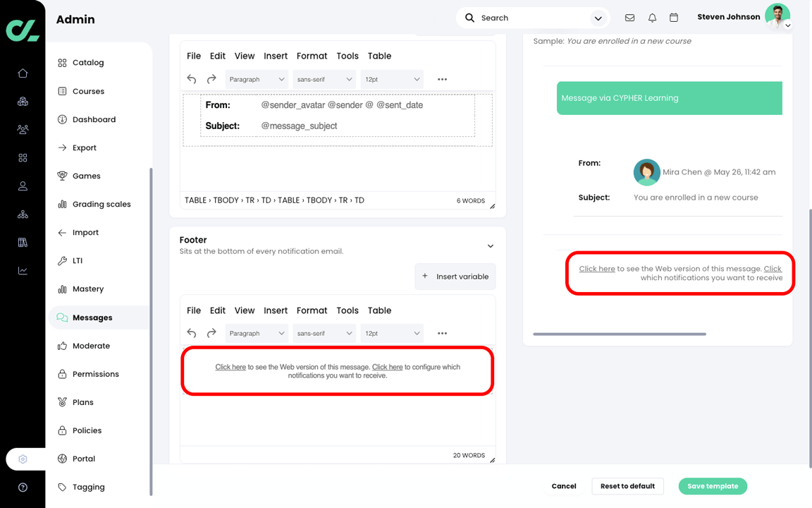The width and height of the screenshot is (812, 508).
Task: Open the catalog grid icon in left rail
Action: point(23,157)
